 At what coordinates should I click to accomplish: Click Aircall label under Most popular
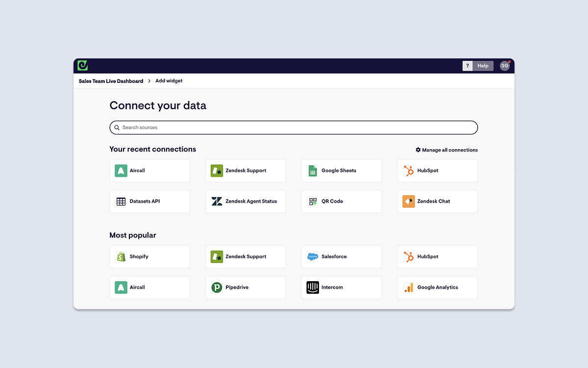137,288
